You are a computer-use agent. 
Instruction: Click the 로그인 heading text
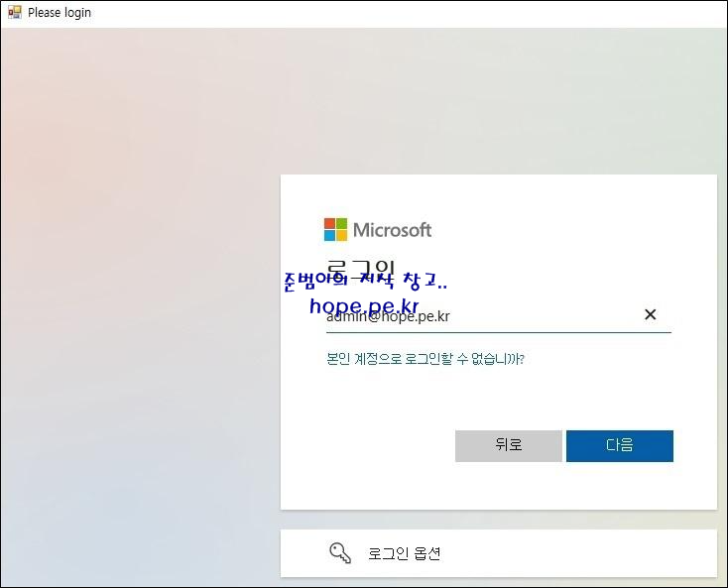[360, 269]
